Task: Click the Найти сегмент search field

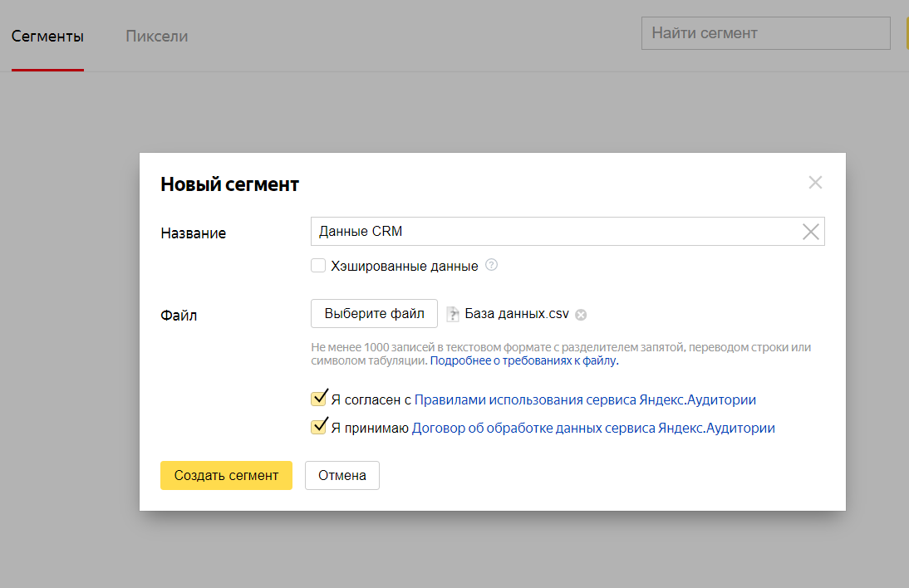Action: click(764, 34)
